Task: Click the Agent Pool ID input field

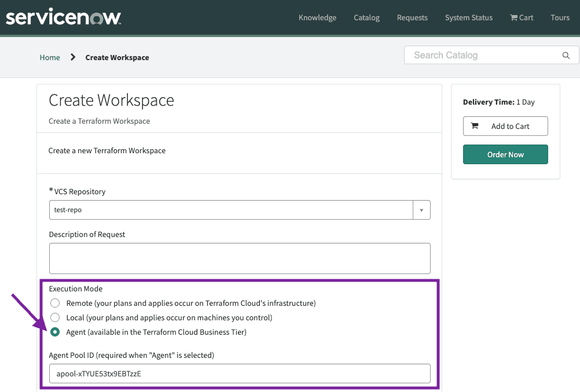Action: coord(240,373)
